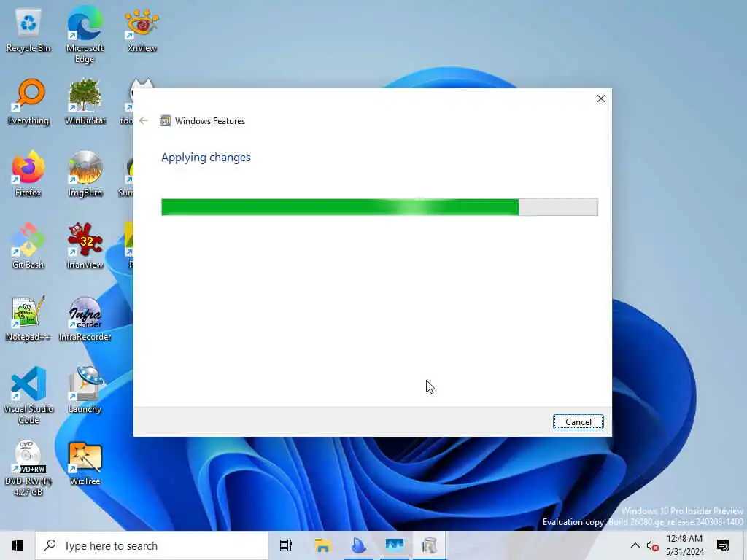Open the Windows Start menu
The height and width of the screenshot is (560, 747).
tap(18, 545)
